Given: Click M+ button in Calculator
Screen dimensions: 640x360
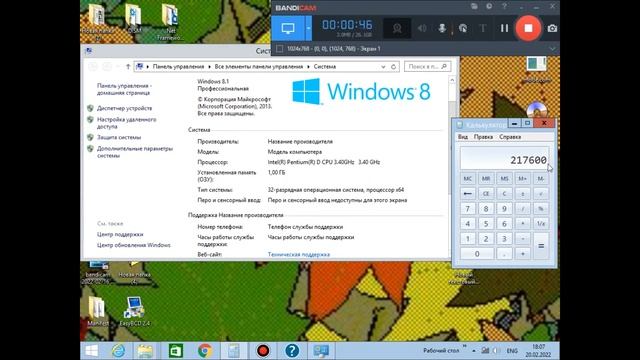Looking at the screenshot, I should click(522, 179).
